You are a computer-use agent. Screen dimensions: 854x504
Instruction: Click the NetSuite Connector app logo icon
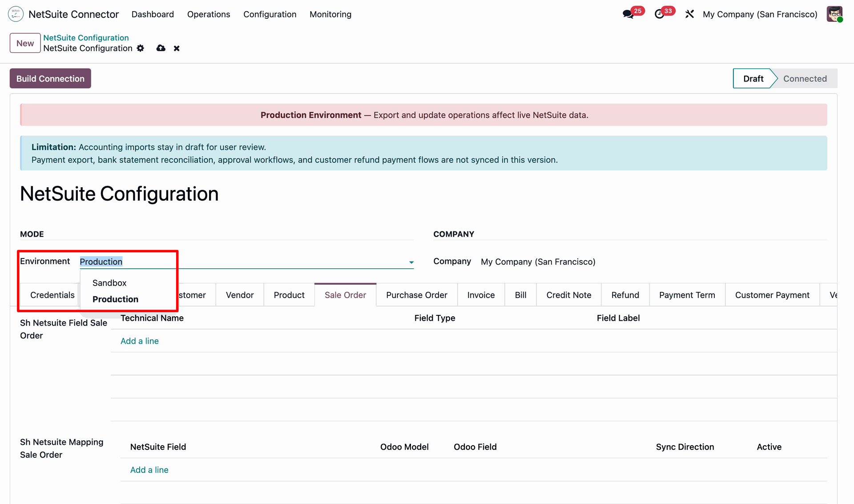pyautogui.click(x=16, y=14)
